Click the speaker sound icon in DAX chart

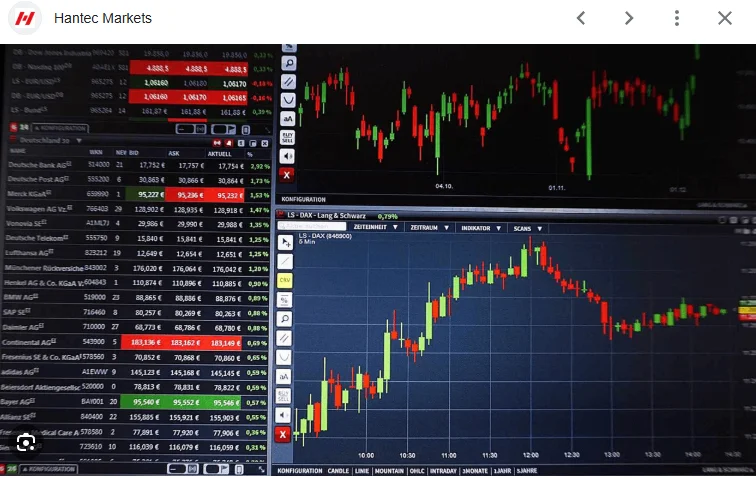pyautogui.click(x=283, y=415)
